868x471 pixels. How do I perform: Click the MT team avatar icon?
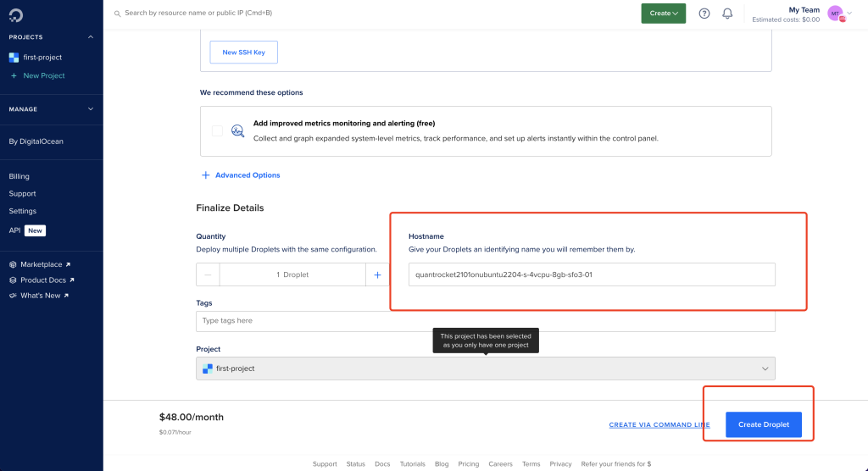(835, 14)
